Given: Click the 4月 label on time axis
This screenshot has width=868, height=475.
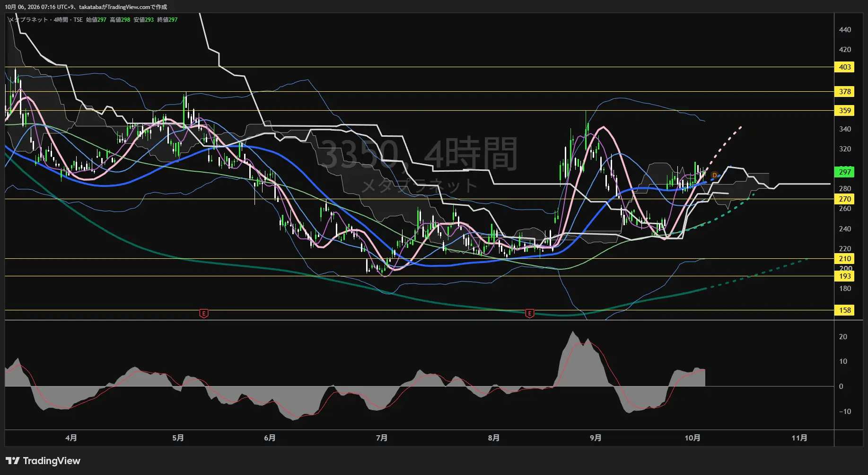Looking at the screenshot, I should 71,438.
